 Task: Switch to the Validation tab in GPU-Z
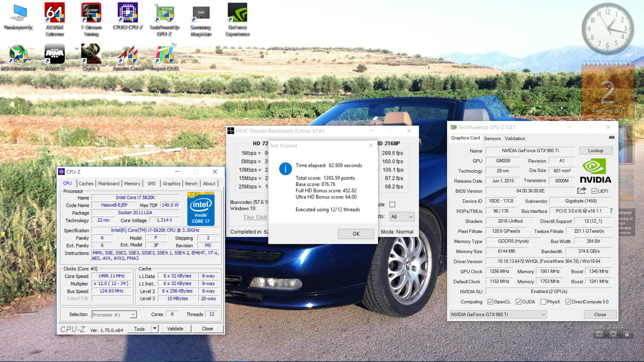coord(515,138)
